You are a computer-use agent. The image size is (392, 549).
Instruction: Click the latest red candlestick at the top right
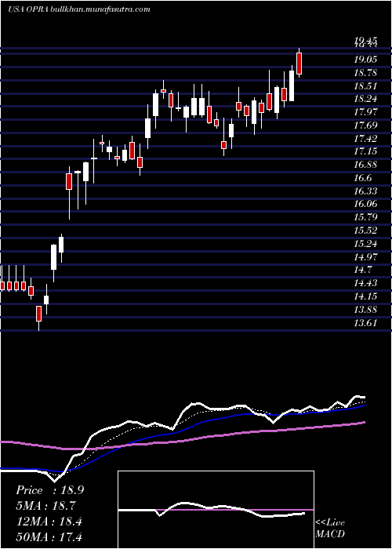click(299, 64)
